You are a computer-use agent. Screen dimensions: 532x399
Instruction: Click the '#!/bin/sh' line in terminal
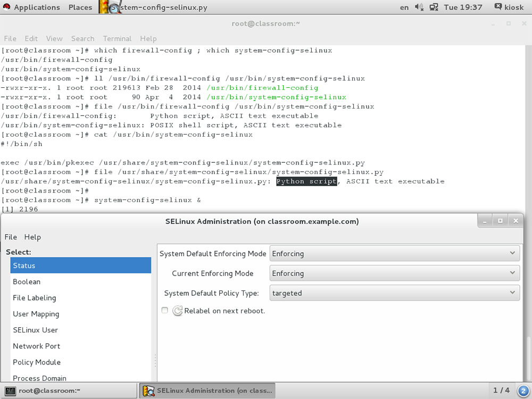point(22,144)
